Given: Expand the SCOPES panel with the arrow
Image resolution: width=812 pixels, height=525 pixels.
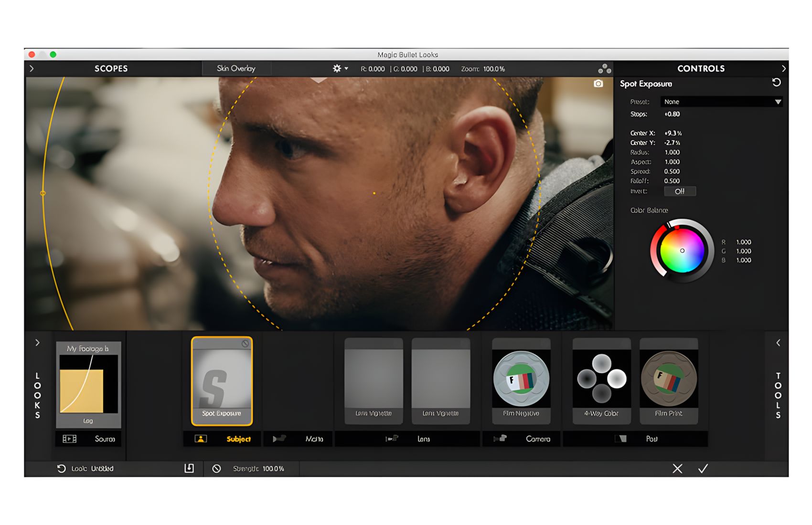Looking at the screenshot, I should pyautogui.click(x=32, y=69).
